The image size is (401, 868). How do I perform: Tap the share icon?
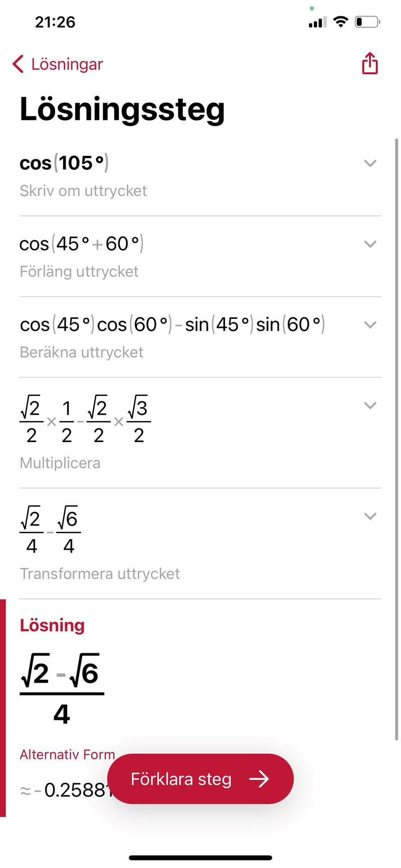[x=370, y=64]
